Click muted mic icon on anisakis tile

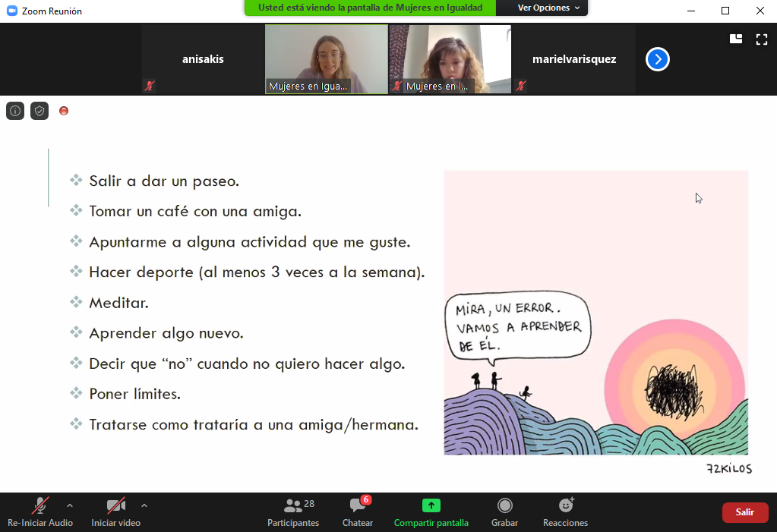point(149,87)
